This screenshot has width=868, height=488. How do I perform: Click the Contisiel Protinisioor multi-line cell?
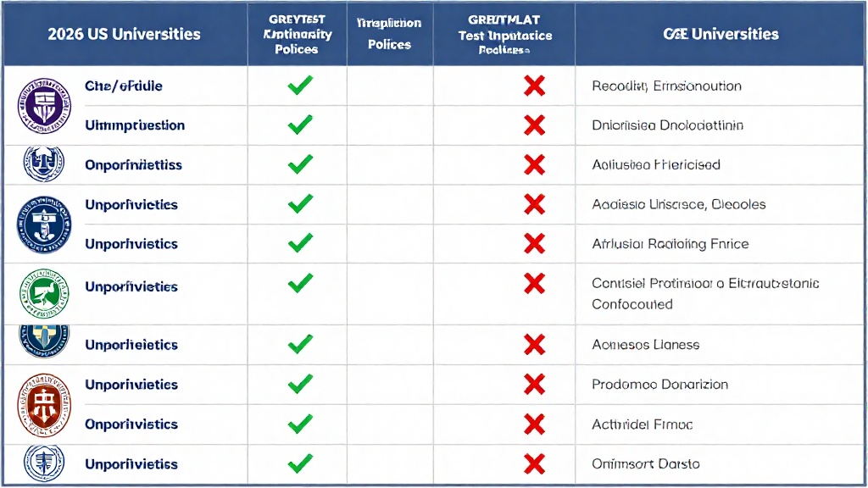coord(705,293)
